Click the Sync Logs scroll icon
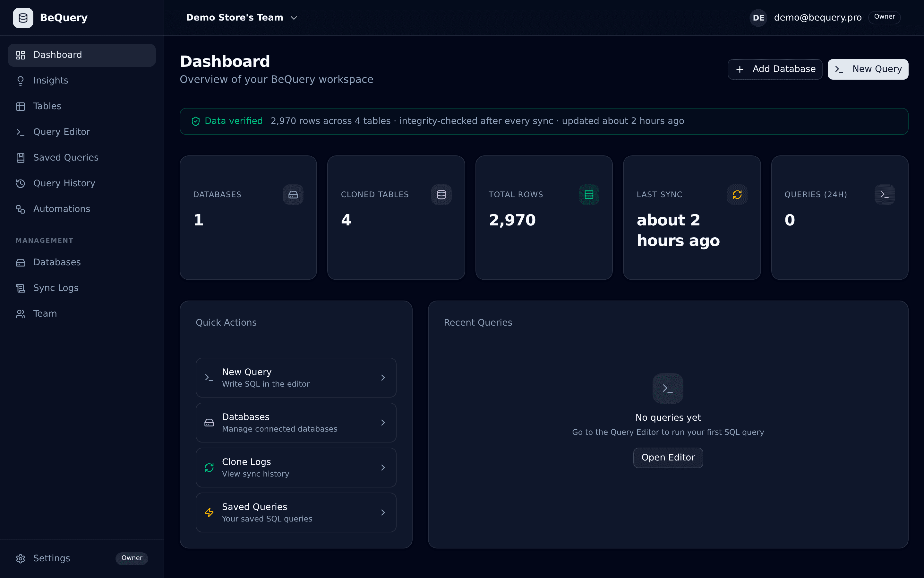Image resolution: width=924 pixels, height=578 pixels. click(21, 288)
